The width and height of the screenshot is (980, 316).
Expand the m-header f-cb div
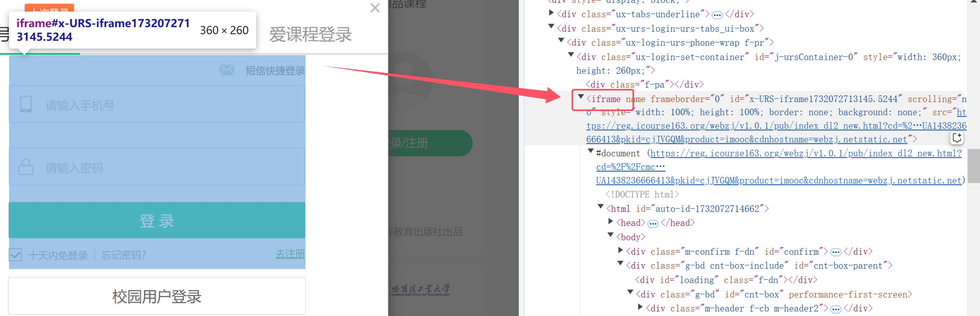640,307
